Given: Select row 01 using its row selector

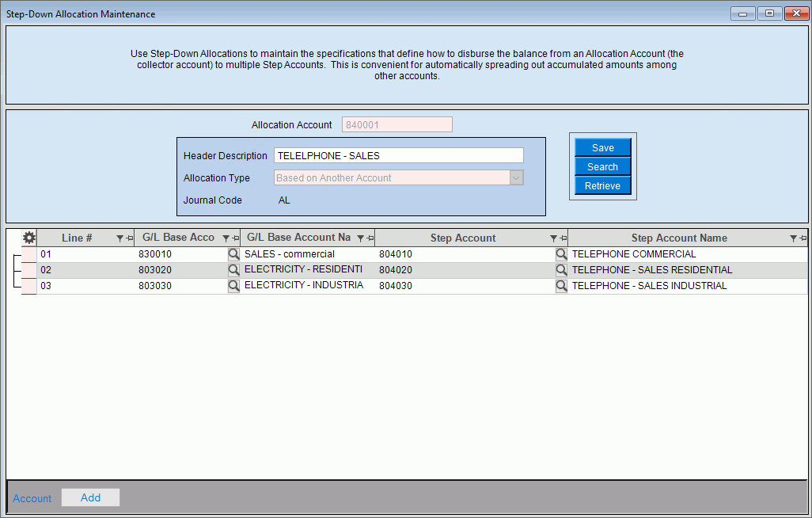Looking at the screenshot, I should (29, 254).
